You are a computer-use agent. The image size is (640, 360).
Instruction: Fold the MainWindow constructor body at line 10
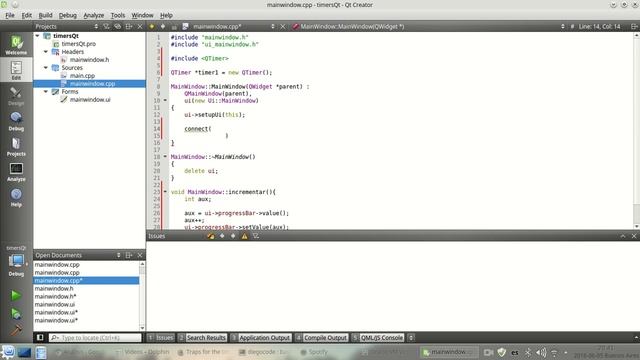(x=165, y=100)
